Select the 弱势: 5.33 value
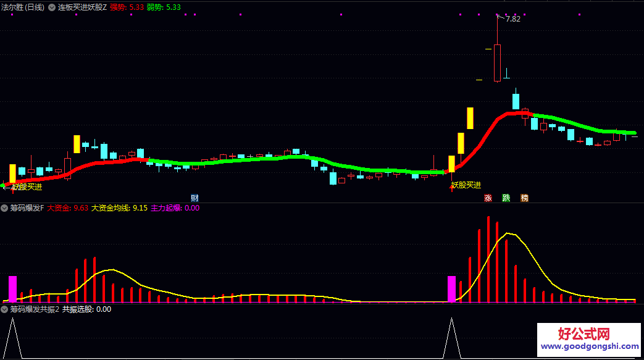 [164, 7]
